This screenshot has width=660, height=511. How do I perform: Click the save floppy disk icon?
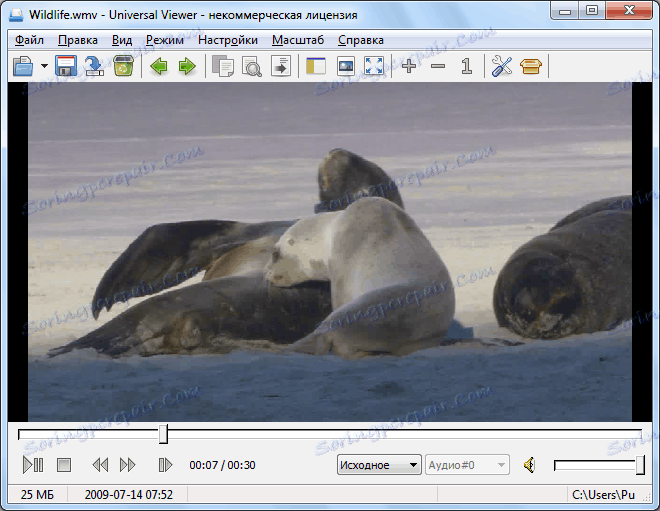(66, 67)
